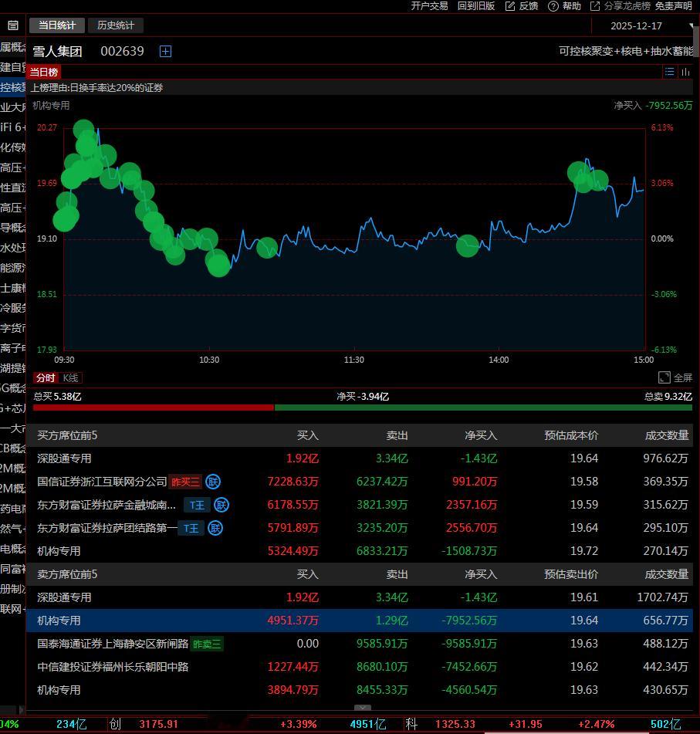Viewport: 700px width, 734px height.
Task: Click the 科 1325.33 index in status bar
Action: click(441, 724)
